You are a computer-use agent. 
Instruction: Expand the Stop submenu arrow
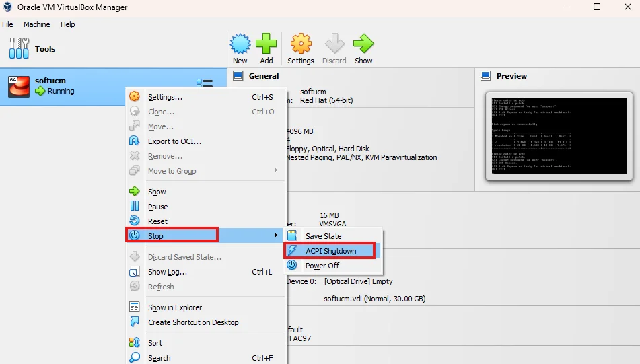point(276,235)
